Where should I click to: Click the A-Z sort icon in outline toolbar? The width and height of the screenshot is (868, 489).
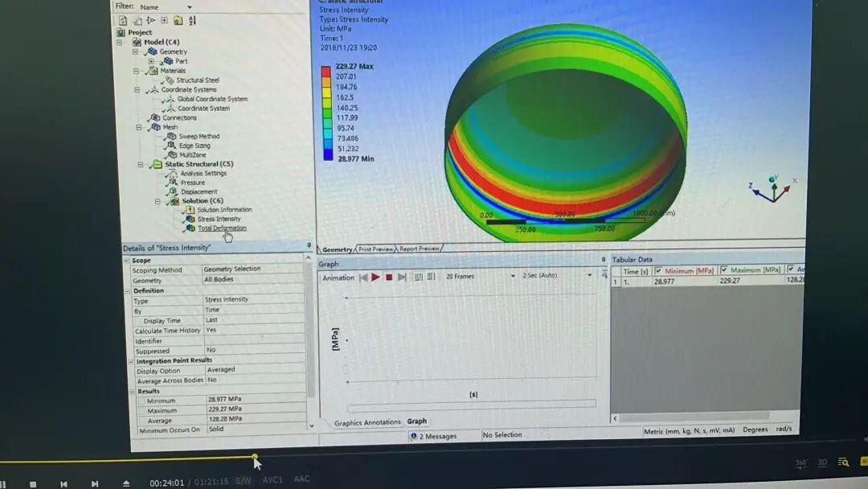coord(192,20)
